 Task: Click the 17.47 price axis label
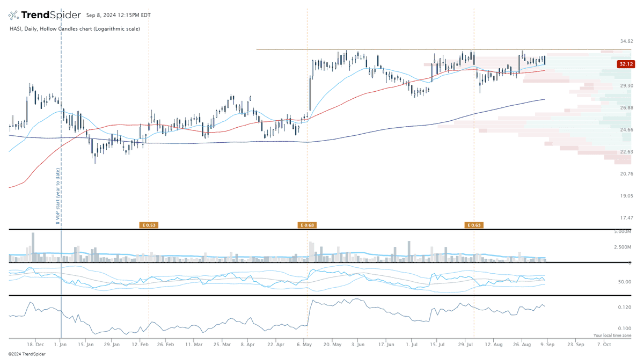tap(626, 217)
